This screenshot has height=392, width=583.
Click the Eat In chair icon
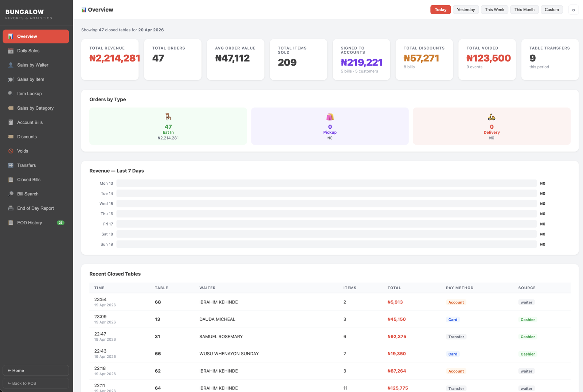pyautogui.click(x=168, y=117)
